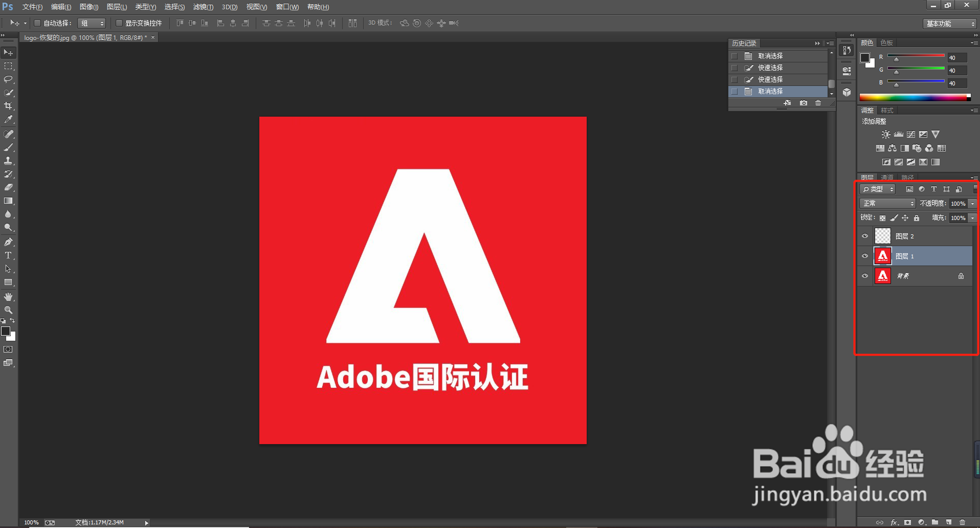The width and height of the screenshot is (980, 528).
Task: Select the Clone Stamp tool
Action: [8, 161]
